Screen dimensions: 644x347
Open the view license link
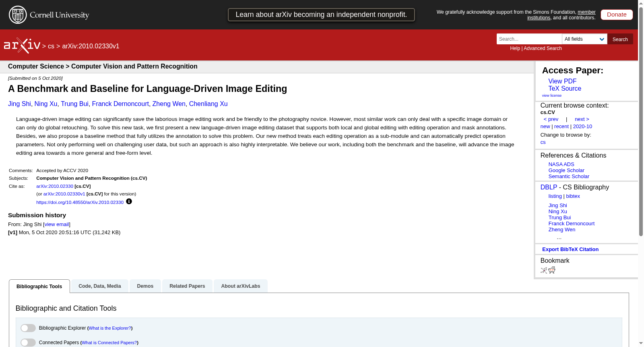click(552, 96)
